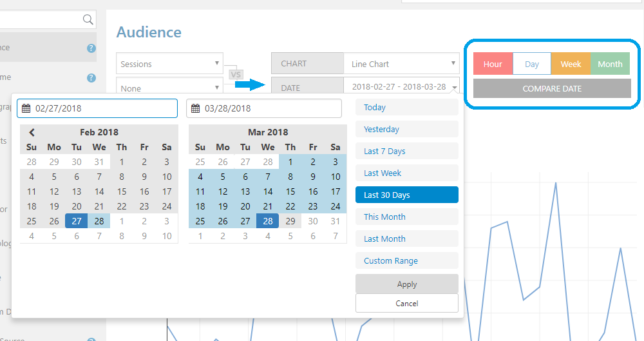Go to previous month with left chevron

32,132
